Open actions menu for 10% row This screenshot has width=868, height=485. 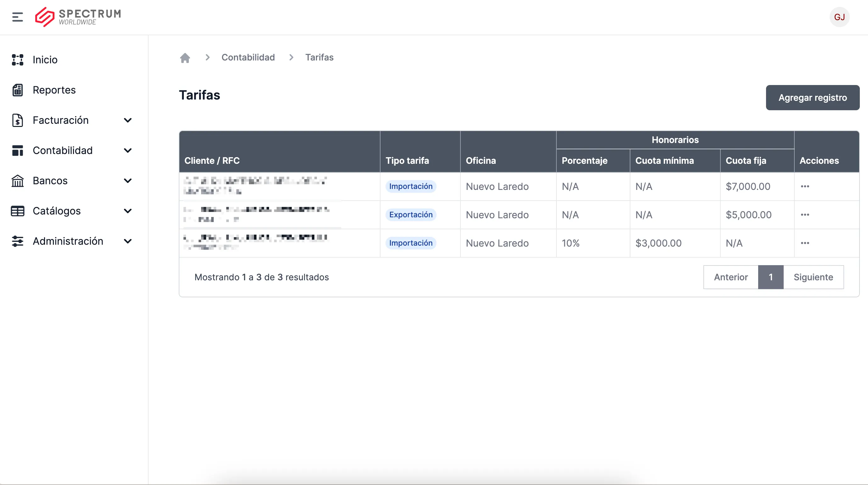pos(805,243)
